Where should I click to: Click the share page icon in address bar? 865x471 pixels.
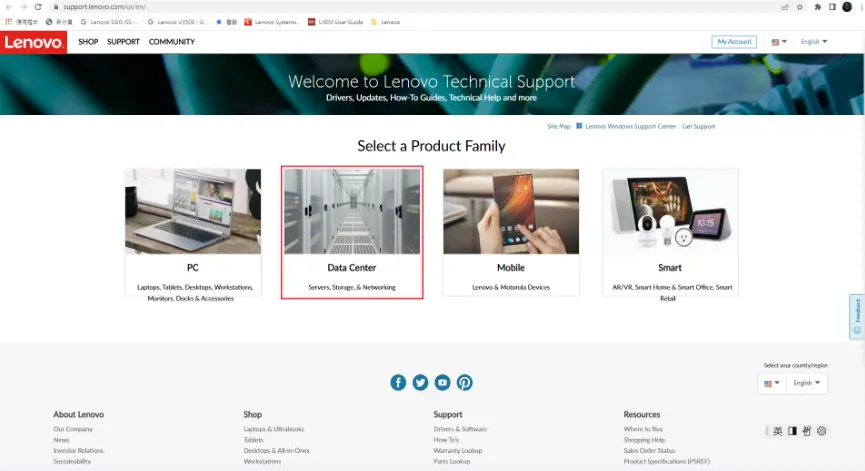(x=784, y=7)
